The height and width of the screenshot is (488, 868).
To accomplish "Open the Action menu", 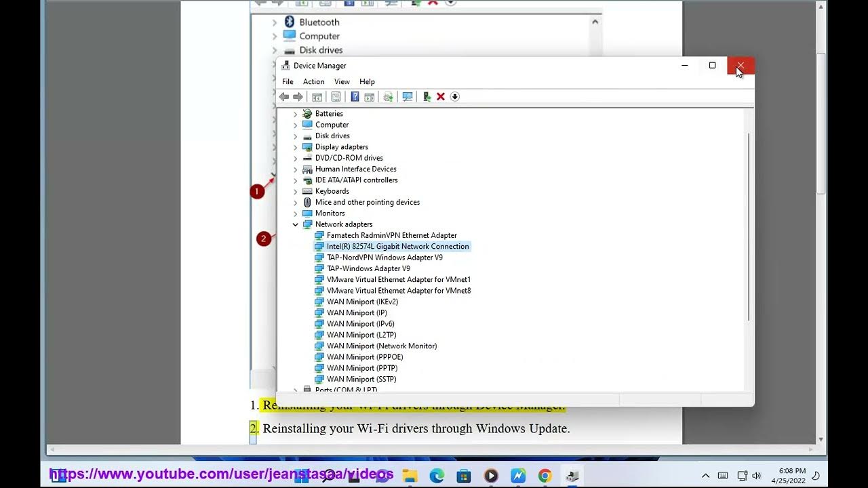I will point(313,81).
